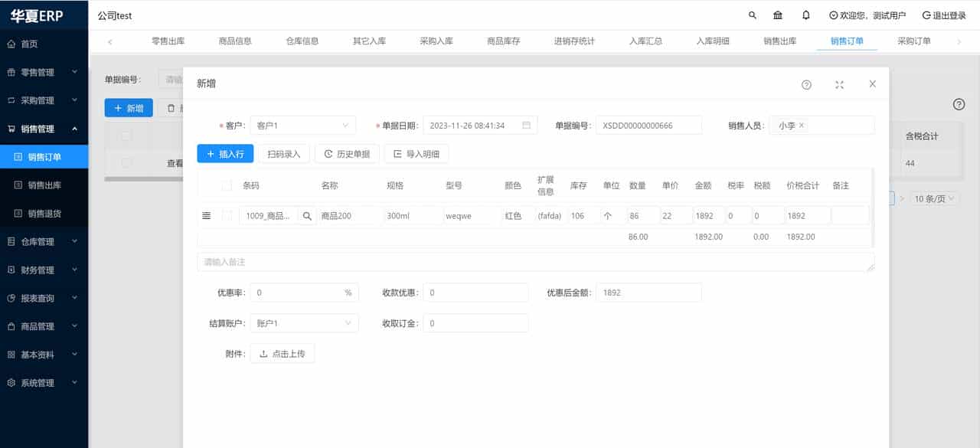This screenshot has width=980, height=448.
Task: Click the 插入行 button
Action: point(225,153)
